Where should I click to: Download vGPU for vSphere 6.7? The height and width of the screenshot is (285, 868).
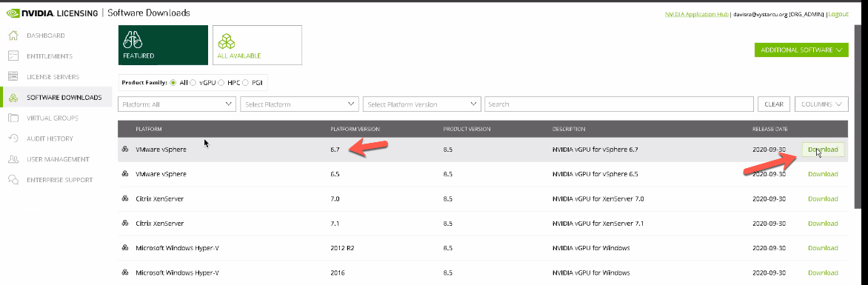[823, 150]
